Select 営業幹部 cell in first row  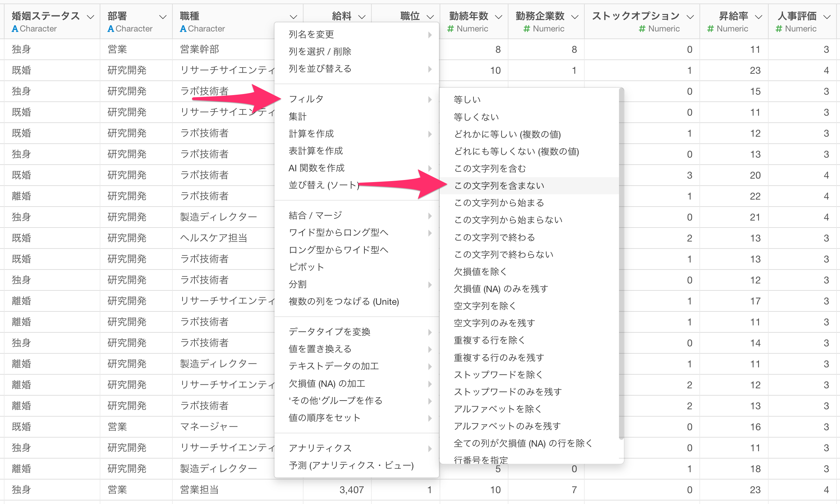[199, 49]
